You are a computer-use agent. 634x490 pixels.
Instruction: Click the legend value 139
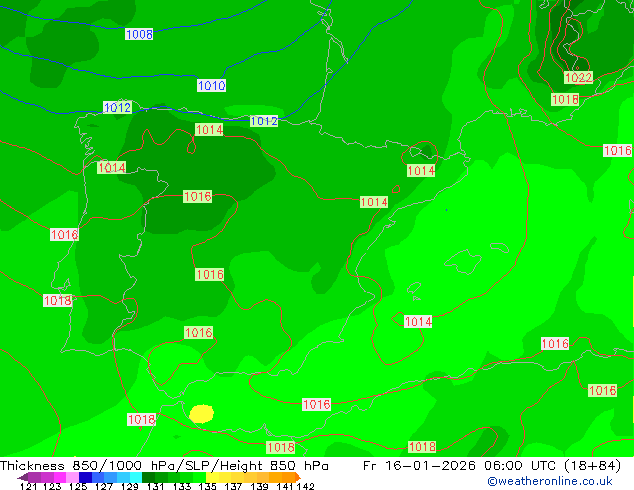point(259,486)
